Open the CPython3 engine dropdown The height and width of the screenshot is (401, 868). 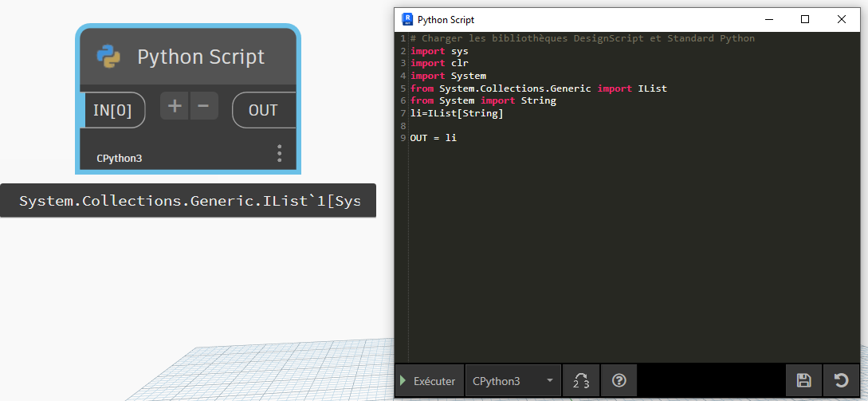coord(513,381)
